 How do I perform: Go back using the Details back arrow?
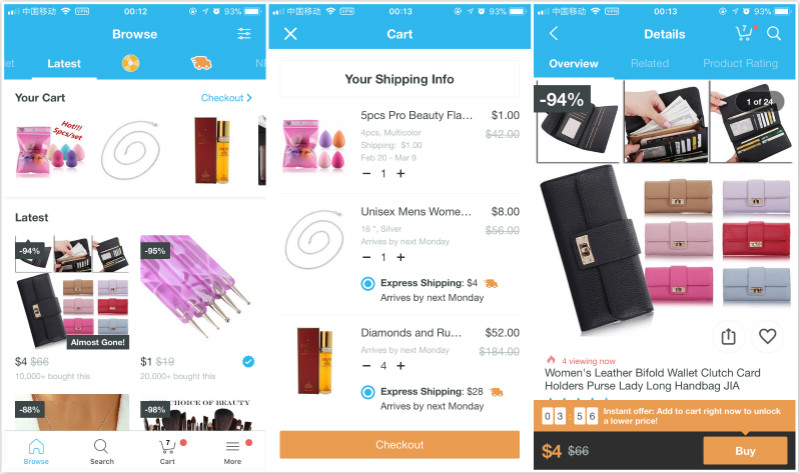click(x=554, y=34)
